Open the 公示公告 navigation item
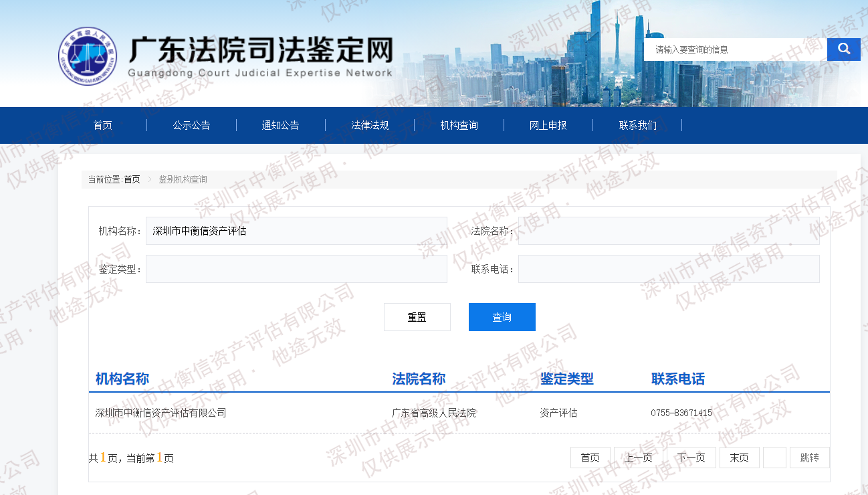868x495 pixels. (x=191, y=125)
